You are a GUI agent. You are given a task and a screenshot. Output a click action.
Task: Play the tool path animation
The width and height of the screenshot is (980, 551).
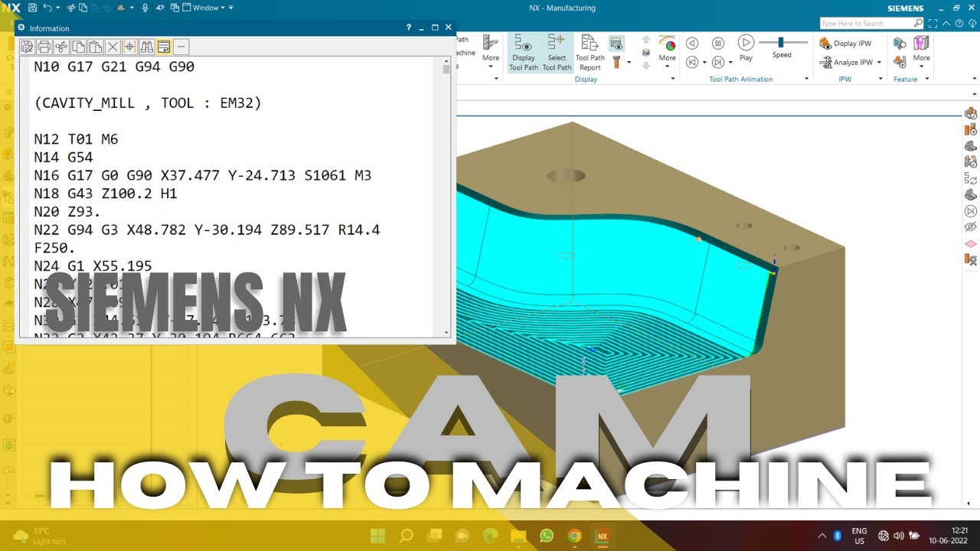click(x=746, y=47)
